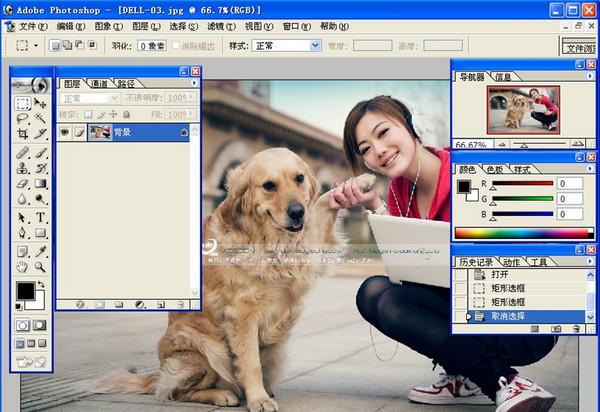
Task: Click new adjustment layer icon in Layers panel
Action: tap(140, 305)
